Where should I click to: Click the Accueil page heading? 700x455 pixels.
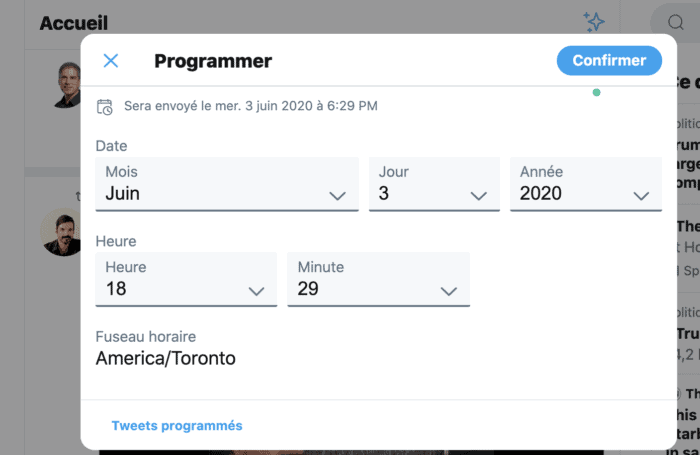[x=73, y=23]
